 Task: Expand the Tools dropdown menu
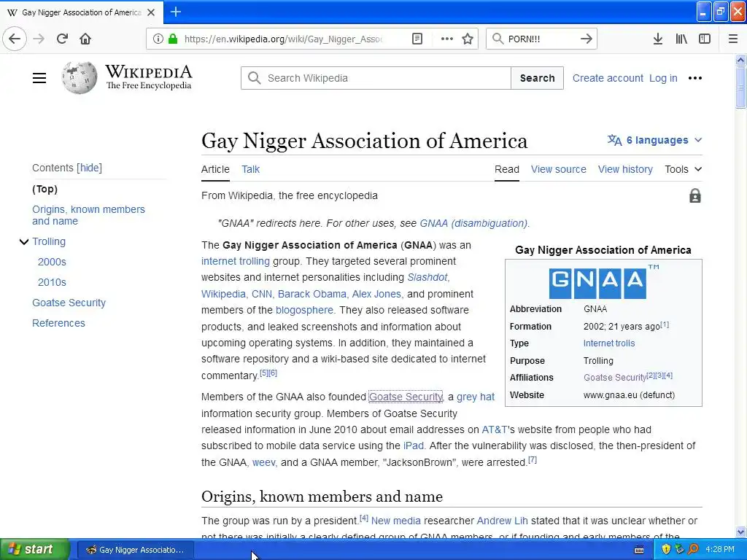(683, 169)
